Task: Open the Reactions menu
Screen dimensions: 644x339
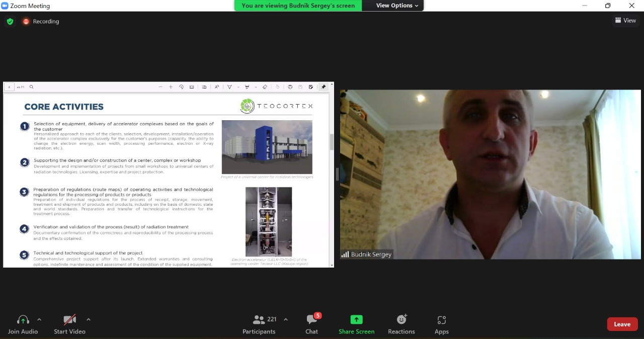Action: pos(401,324)
